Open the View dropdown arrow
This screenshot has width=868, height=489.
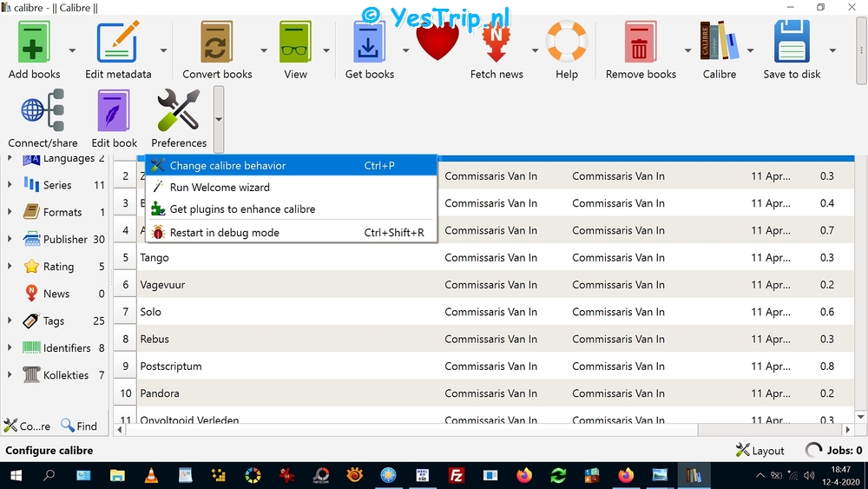pos(326,50)
